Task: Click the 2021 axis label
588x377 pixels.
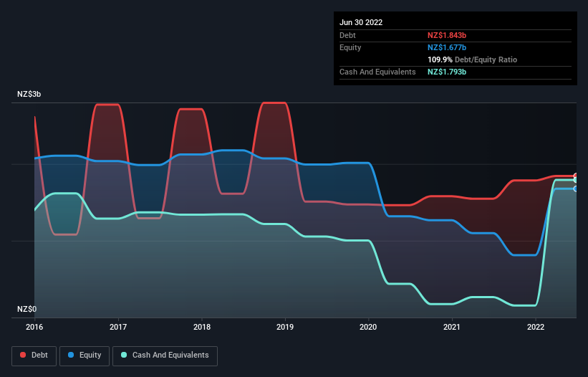Action: [452, 327]
